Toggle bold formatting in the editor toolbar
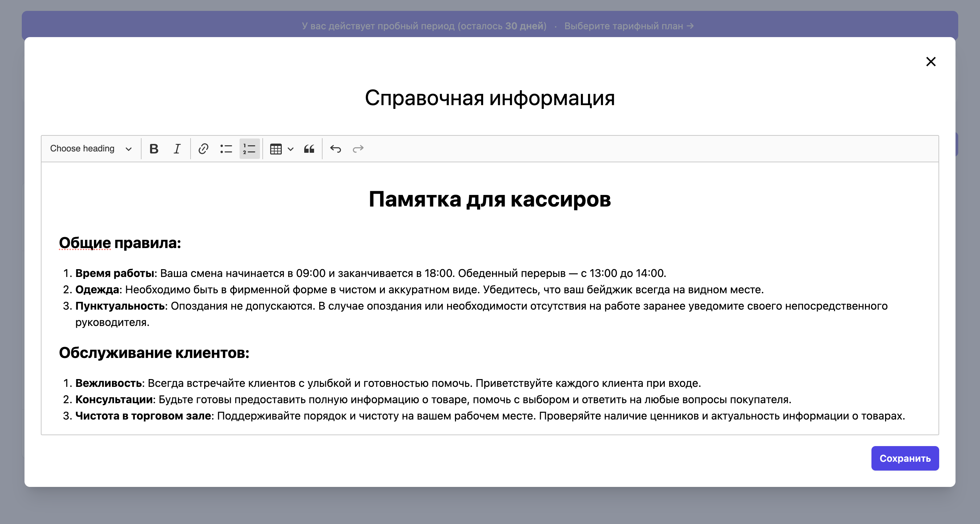 154,149
